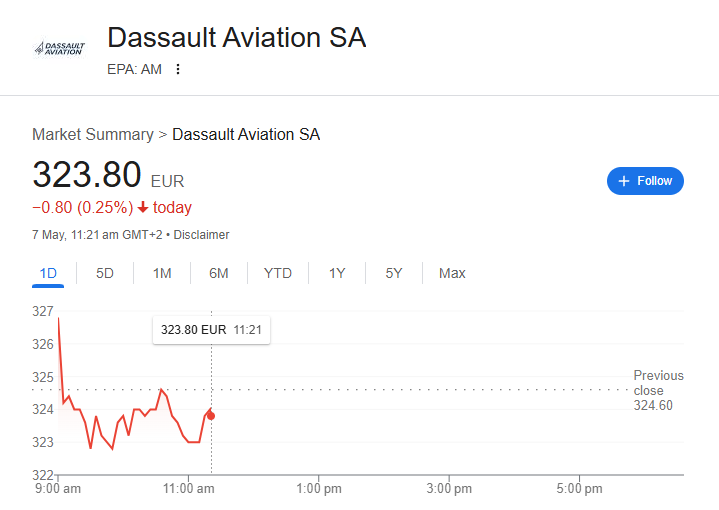Open the 1Y chart tab
The width and height of the screenshot is (719, 510).
click(337, 273)
